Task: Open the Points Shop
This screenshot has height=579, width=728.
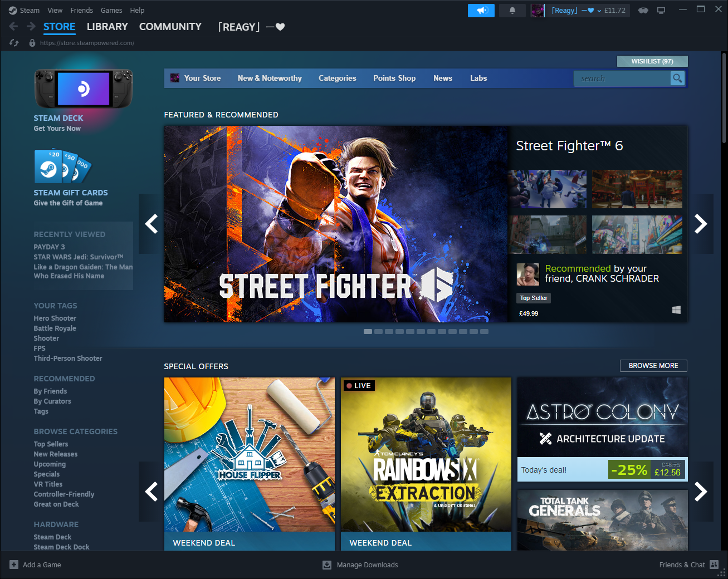Action: pos(394,78)
